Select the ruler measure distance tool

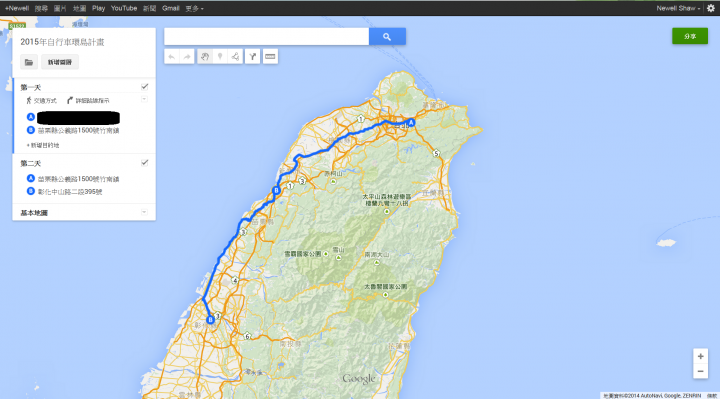click(270, 56)
